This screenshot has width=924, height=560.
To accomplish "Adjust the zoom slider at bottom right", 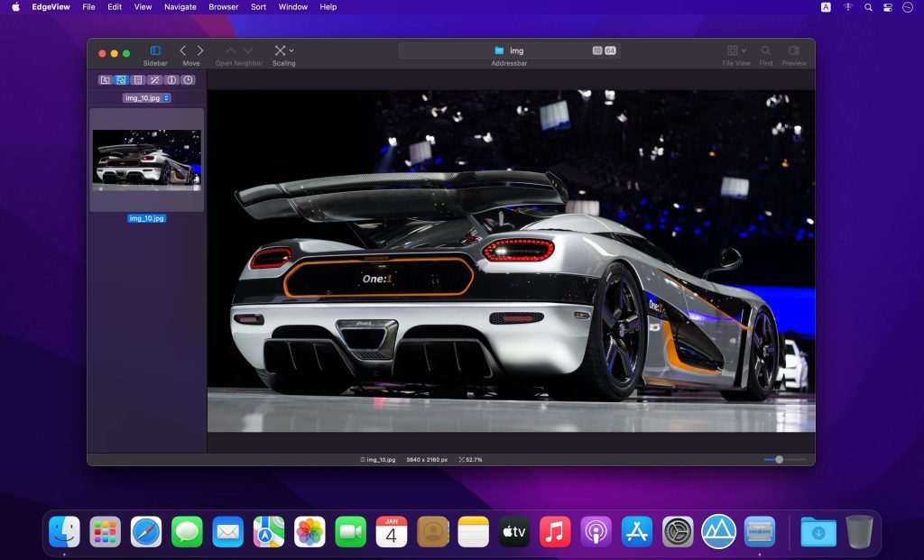I will click(x=777, y=460).
